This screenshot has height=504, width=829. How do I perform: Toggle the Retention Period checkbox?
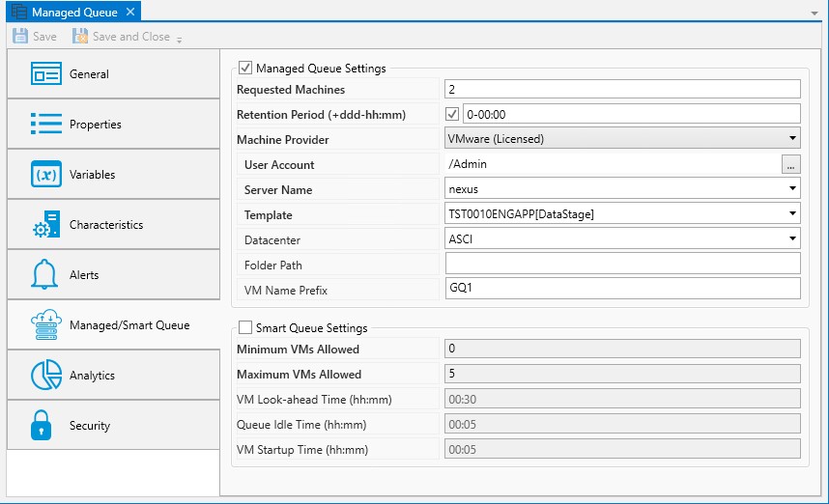[x=452, y=114]
